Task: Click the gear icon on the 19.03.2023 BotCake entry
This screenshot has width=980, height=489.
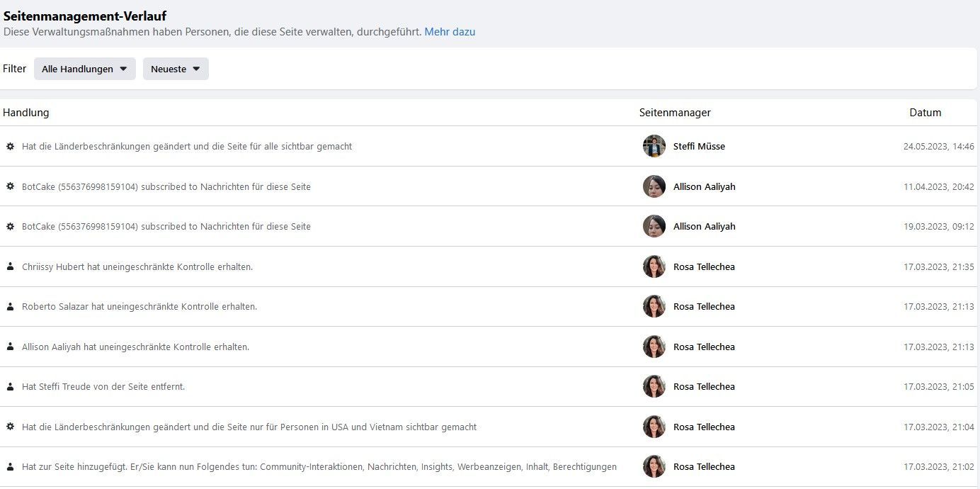Action: (x=10, y=226)
